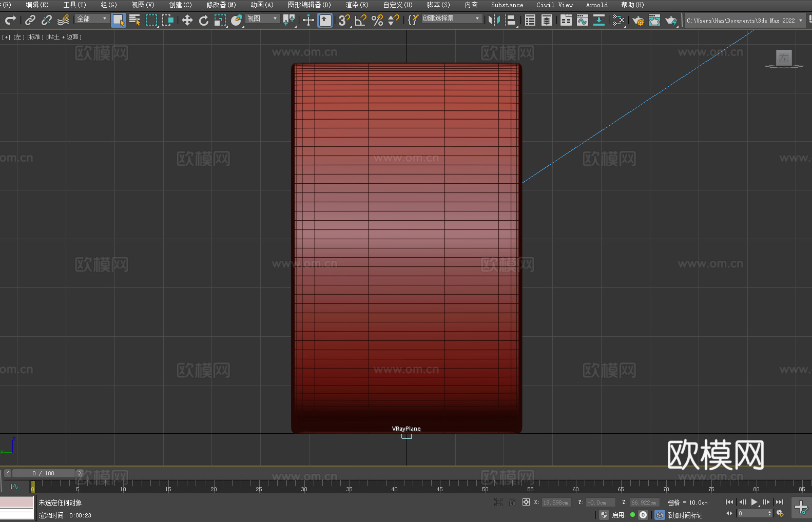812x522 pixels.
Task: Select the Rotate tool
Action: point(204,20)
